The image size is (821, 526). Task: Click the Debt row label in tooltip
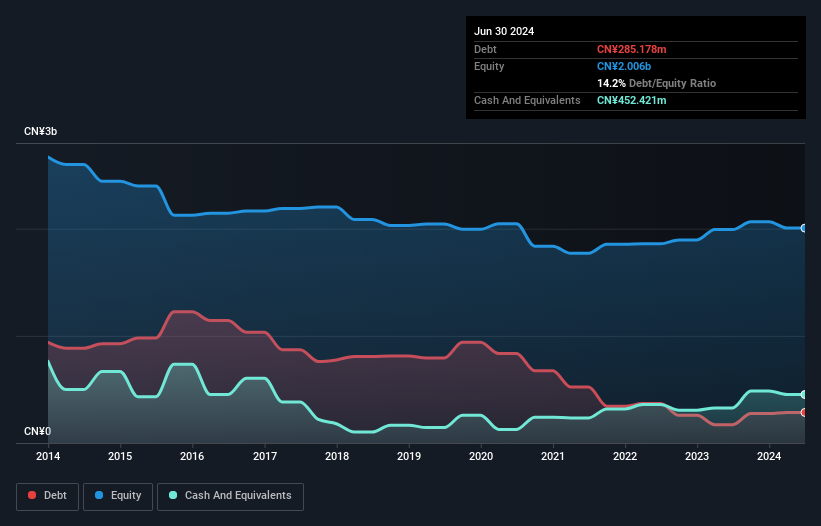pos(485,49)
